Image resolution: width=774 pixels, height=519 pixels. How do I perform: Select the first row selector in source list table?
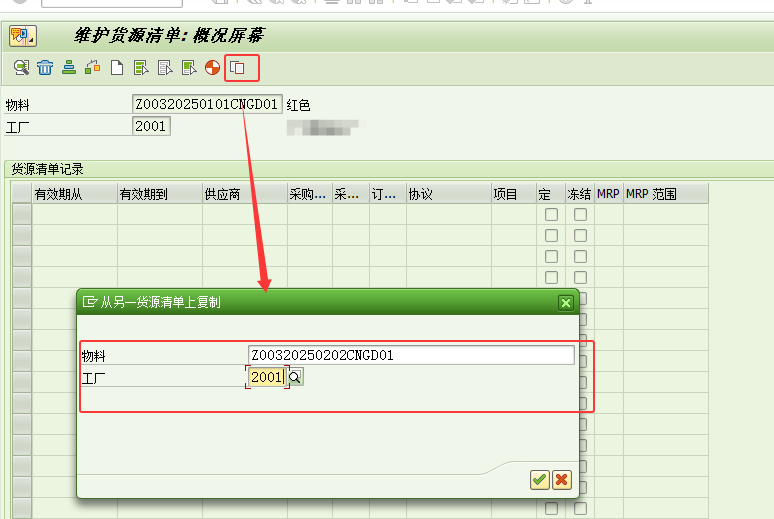(x=21, y=214)
